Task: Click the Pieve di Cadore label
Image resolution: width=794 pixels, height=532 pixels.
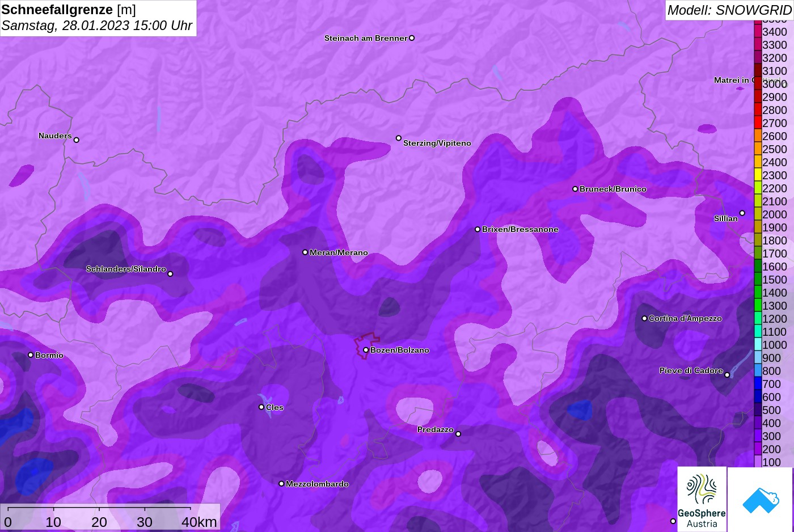Action: 691,370
